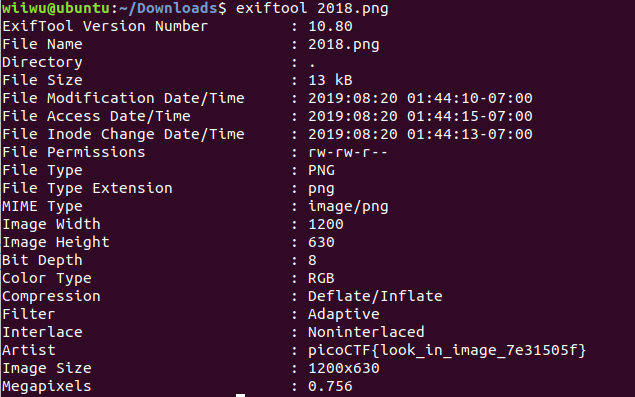Click the wiiwu@ubuntu prompt username

(x=56, y=8)
